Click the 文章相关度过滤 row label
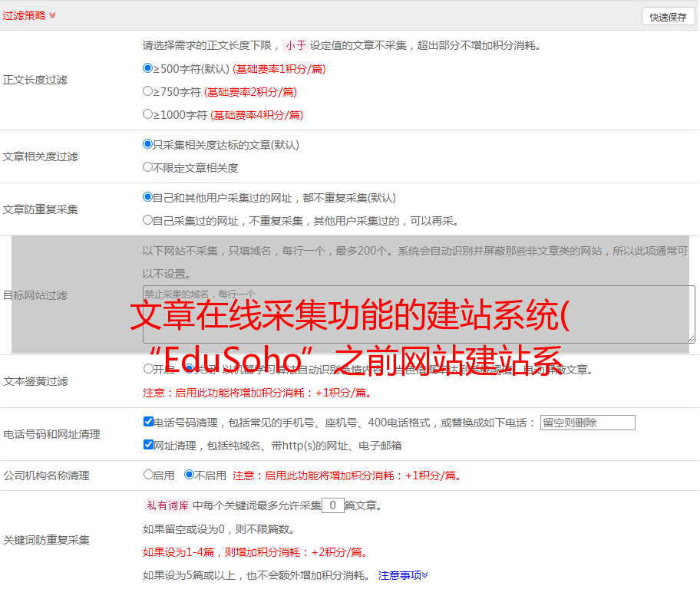 tap(40, 156)
